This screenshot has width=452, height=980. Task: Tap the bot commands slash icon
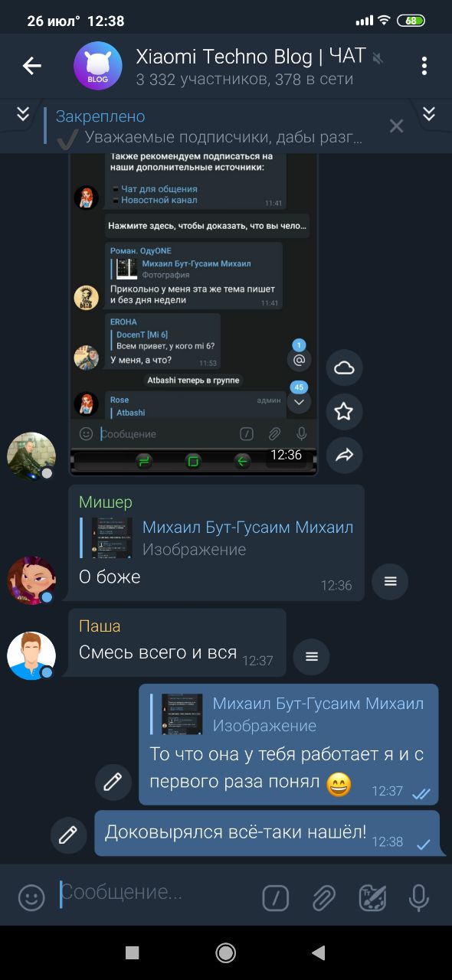[x=275, y=897]
